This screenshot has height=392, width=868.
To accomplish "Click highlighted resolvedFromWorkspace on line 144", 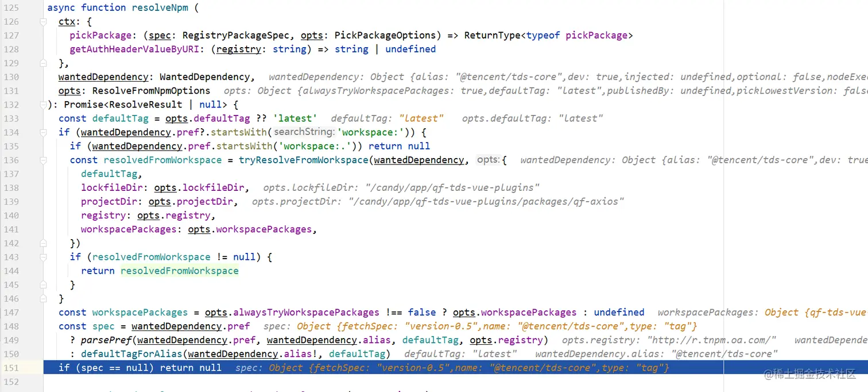I will coord(179,271).
